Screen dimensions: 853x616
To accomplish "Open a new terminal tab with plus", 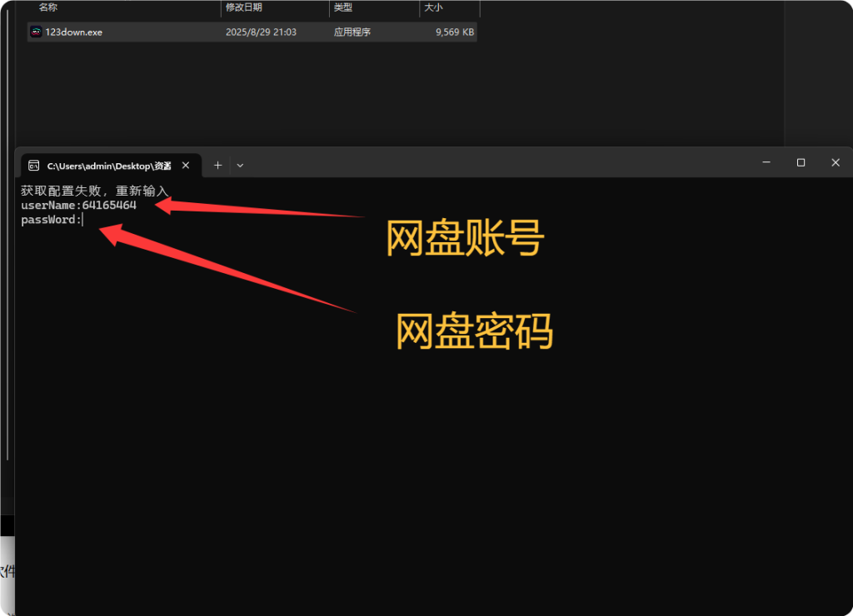I will (x=217, y=166).
